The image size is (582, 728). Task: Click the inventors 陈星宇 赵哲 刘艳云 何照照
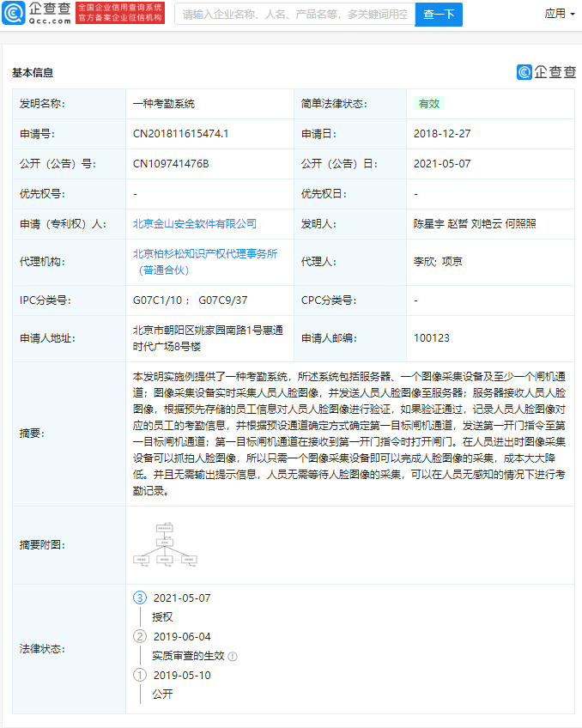coord(475,224)
